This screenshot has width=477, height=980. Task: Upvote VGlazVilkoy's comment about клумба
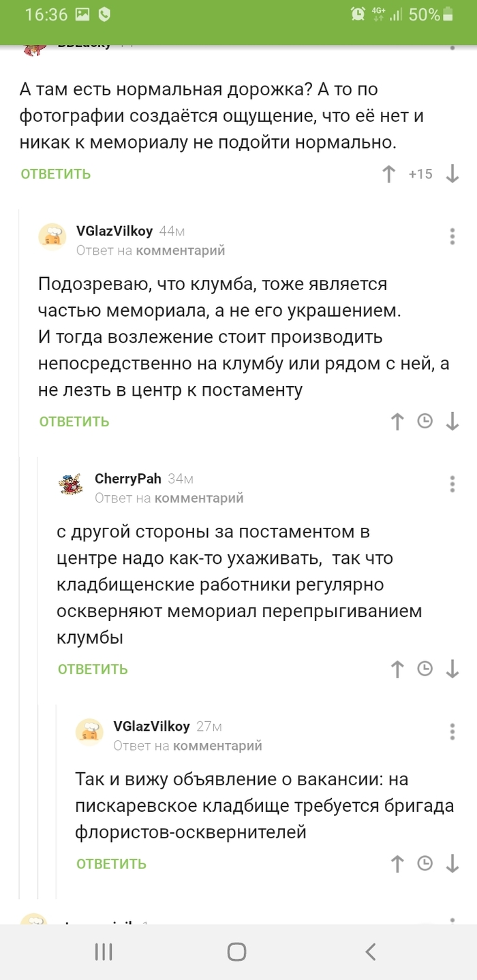tap(397, 421)
